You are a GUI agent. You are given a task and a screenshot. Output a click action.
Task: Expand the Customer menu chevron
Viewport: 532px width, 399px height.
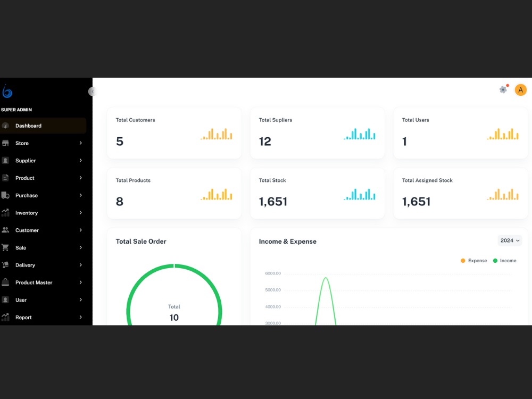(x=81, y=230)
